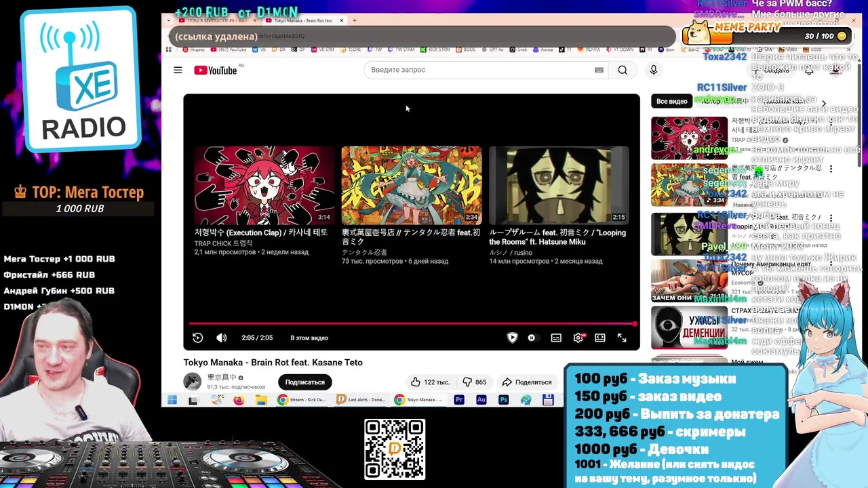Open the "KICK STRM" bookmark
The image size is (868, 488).
click(435, 49)
